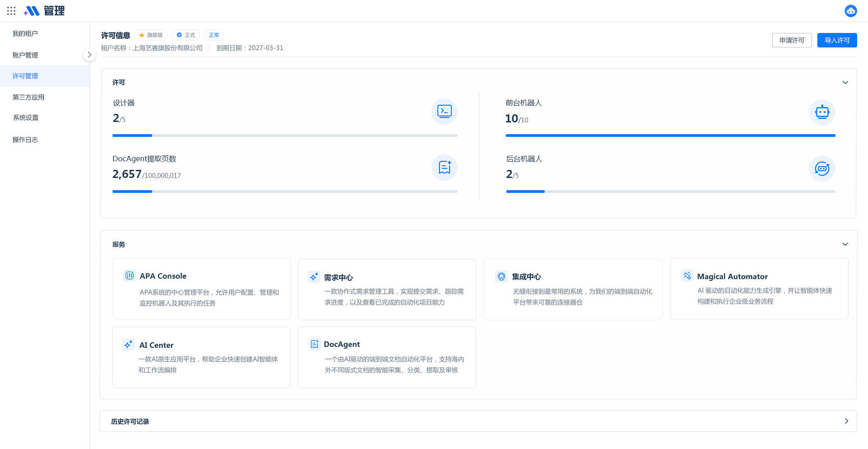This screenshot has height=449, width=868.
Task: Click the 需求中心 sparkle icon
Action: pyautogui.click(x=314, y=277)
